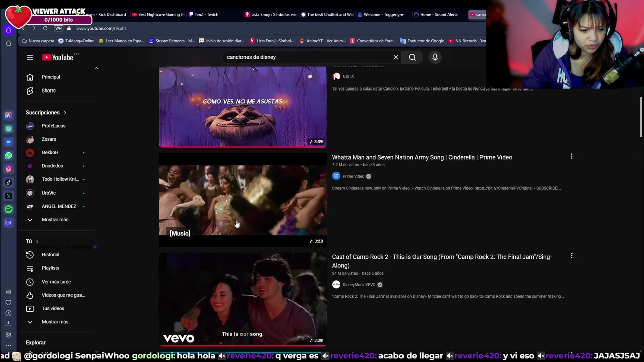Click the Shorts icon in YouTube sidebar

point(30,90)
